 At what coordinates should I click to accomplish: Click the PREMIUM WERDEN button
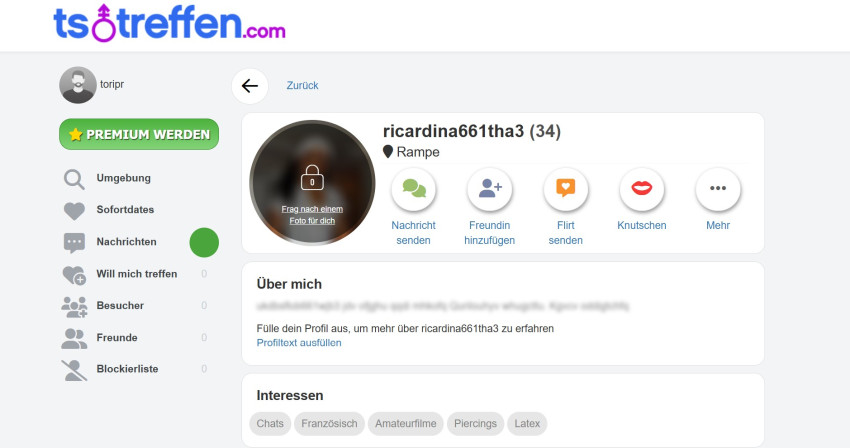point(139,134)
